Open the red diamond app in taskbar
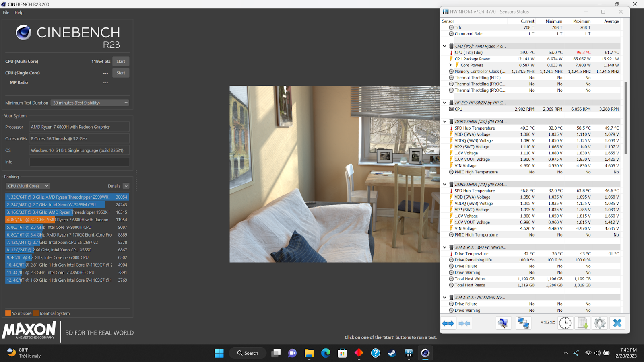Image resolution: width=644 pixels, height=362 pixels. tap(359, 353)
